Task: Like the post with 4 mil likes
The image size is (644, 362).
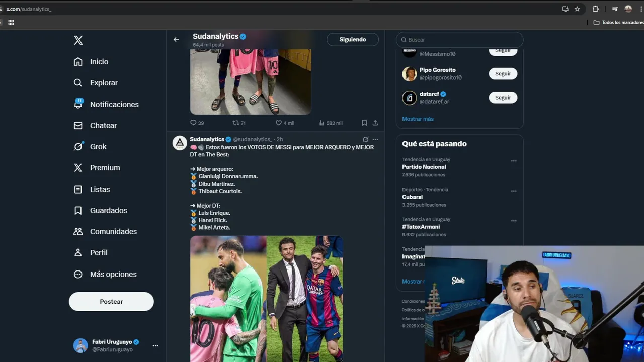Action: tap(278, 123)
